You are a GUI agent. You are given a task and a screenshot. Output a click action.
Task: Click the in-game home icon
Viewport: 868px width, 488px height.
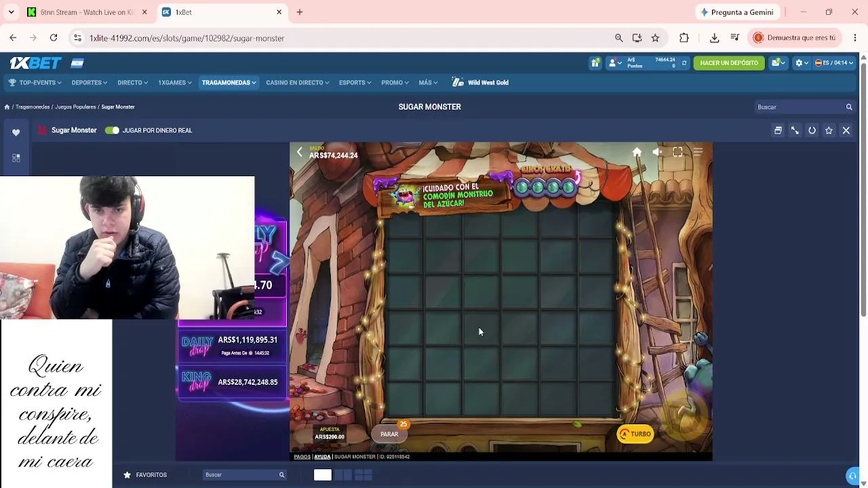tap(637, 152)
